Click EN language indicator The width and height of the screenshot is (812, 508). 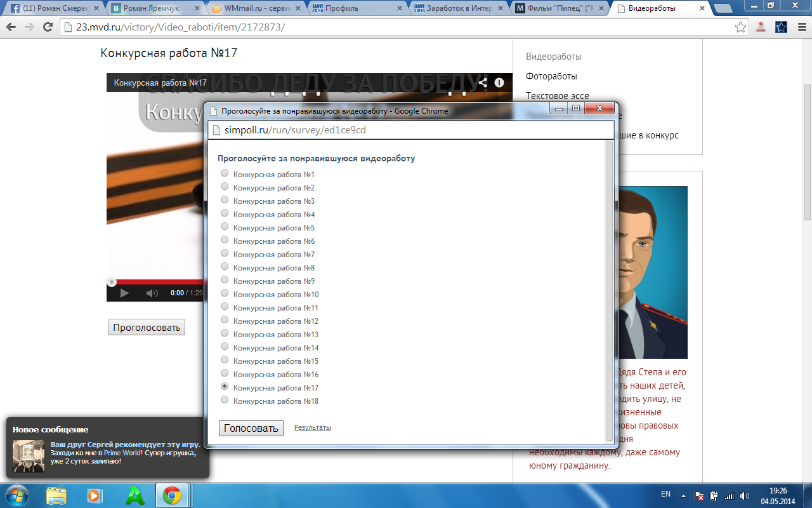point(665,493)
